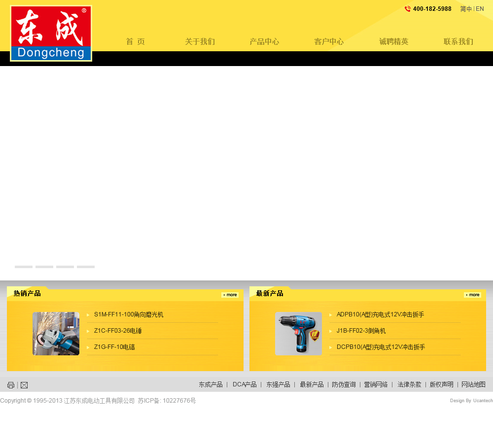Viewport: 493px width, 448px height.
Task: Click the email envelope icon in footer
Action: coord(24,385)
